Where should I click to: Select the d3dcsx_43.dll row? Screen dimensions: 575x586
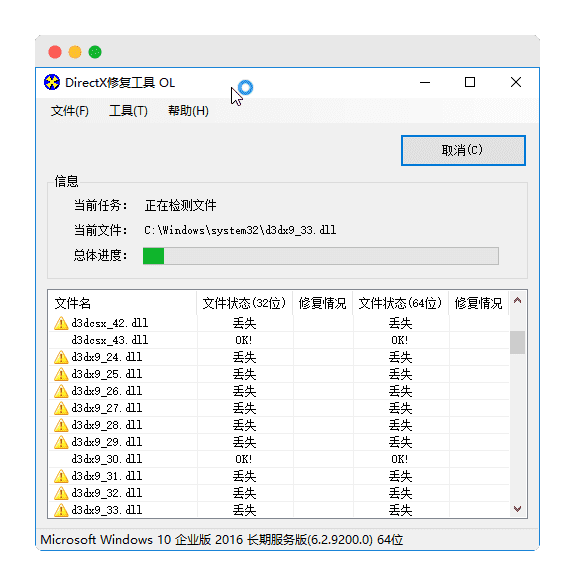point(279,340)
